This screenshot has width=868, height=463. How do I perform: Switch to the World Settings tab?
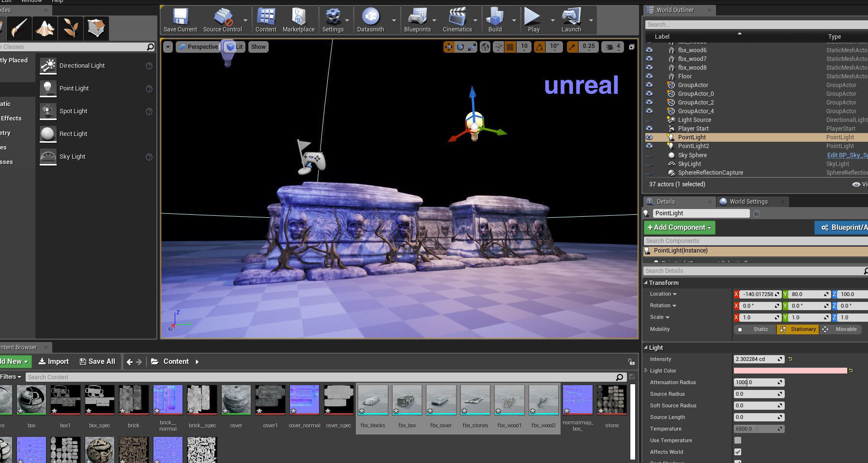(748, 202)
